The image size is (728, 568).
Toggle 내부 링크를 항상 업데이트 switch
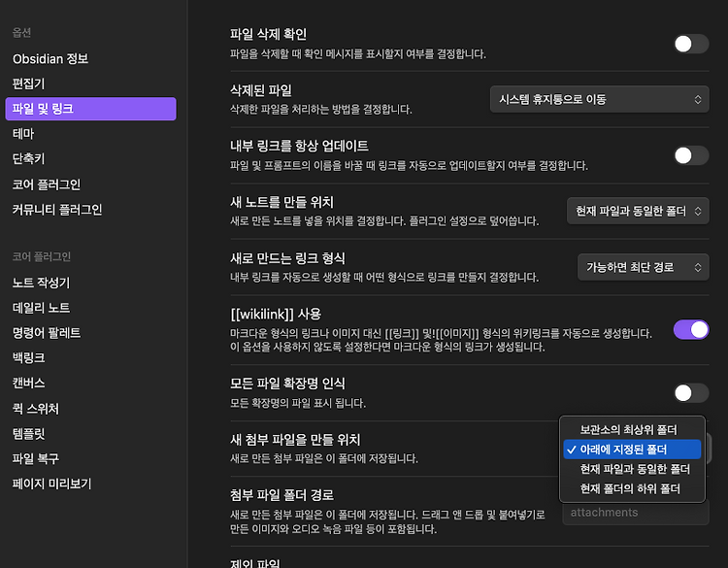pos(691,155)
